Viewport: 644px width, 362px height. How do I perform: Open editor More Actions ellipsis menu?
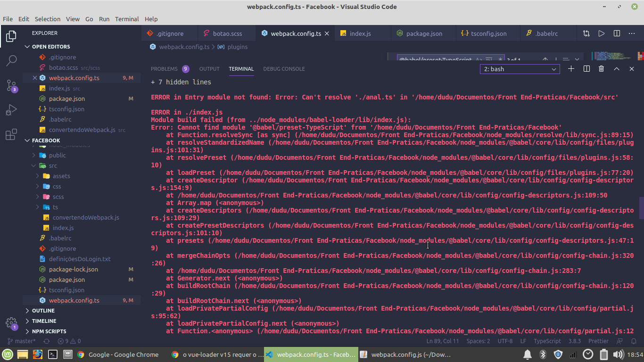point(632,33)
